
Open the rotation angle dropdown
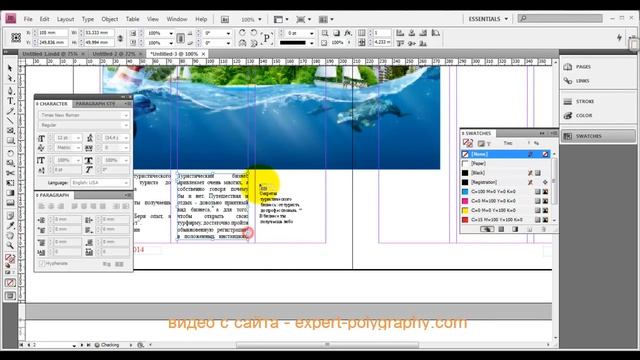point(228,33)
